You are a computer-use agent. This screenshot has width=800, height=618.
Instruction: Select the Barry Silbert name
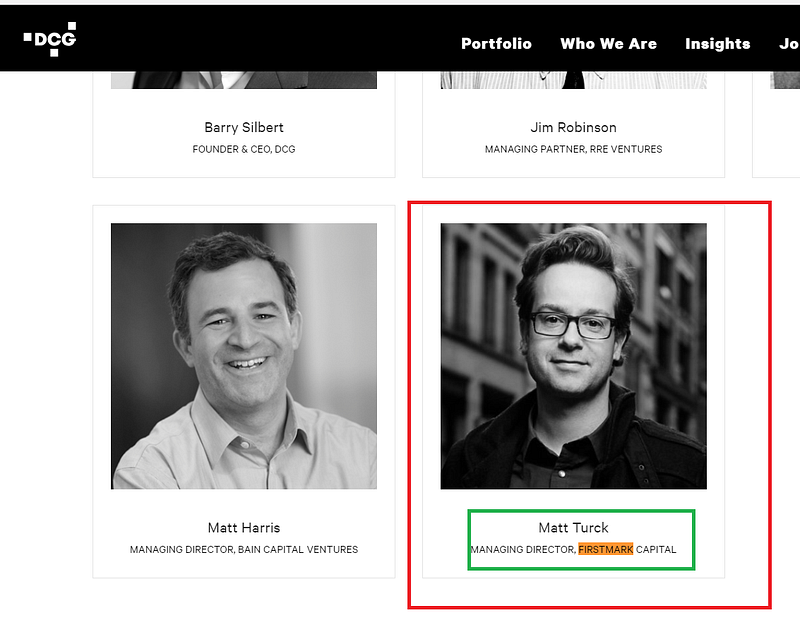point(243,127)
